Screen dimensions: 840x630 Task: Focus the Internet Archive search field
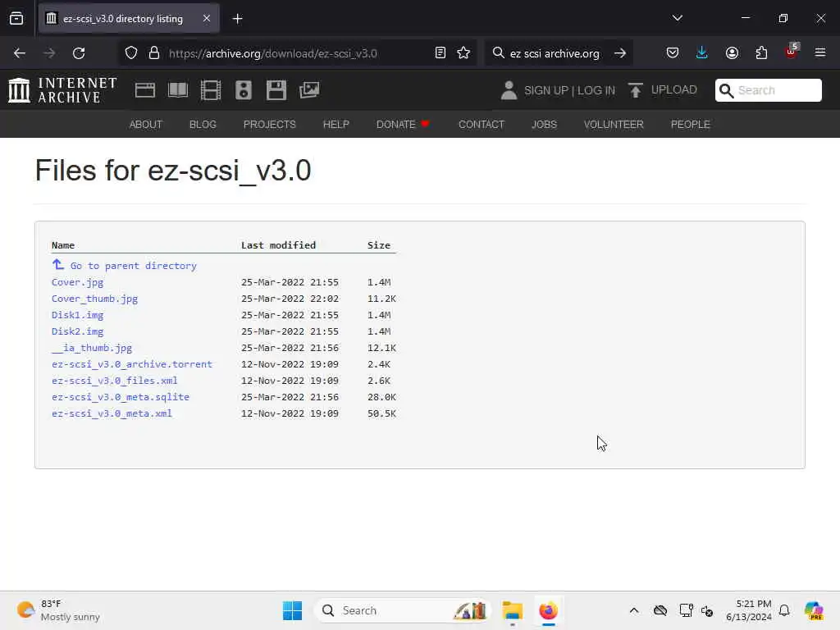[x=768, y=90]
